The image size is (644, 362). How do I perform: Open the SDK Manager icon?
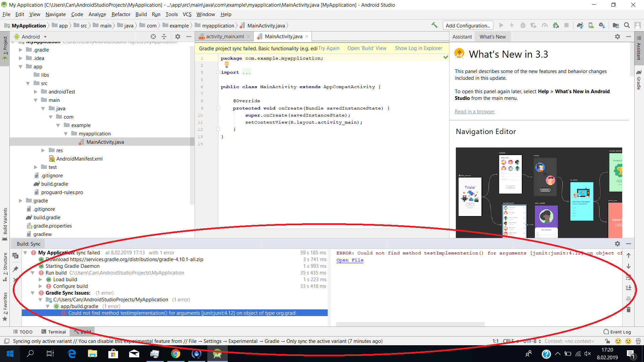pyautogui.click(x=602, y=25)
